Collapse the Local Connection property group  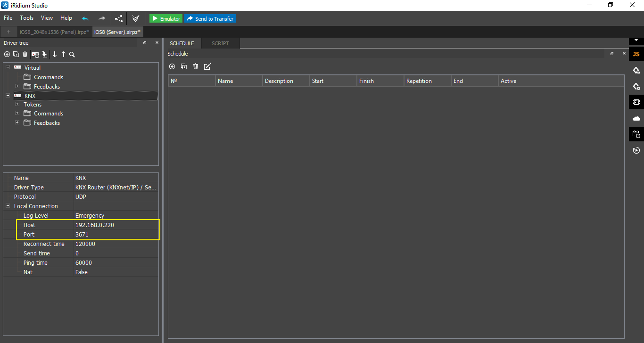8,206
